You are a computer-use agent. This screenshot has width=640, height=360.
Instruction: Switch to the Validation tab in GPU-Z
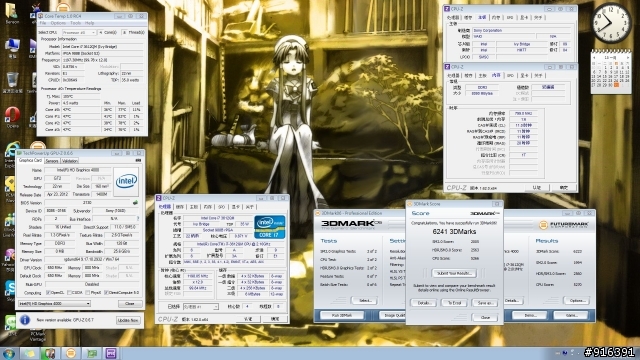[x=70, y=161]
